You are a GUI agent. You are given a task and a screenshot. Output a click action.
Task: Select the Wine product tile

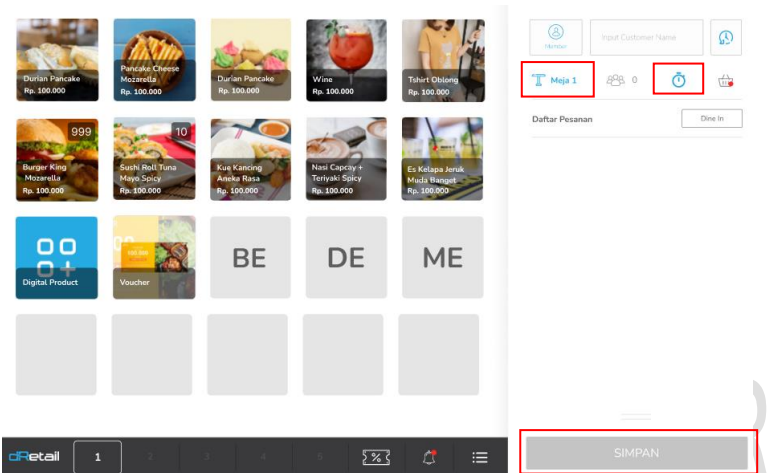[346, 60]
